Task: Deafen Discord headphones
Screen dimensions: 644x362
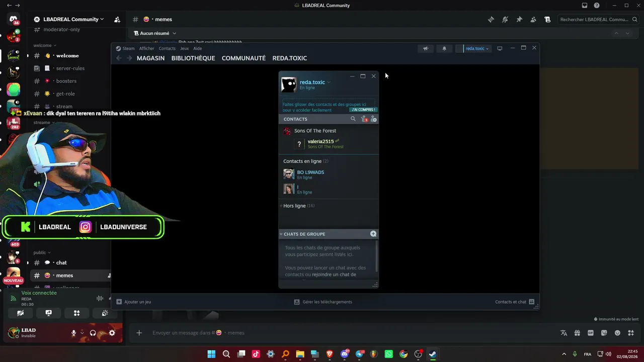Action: 93,333
